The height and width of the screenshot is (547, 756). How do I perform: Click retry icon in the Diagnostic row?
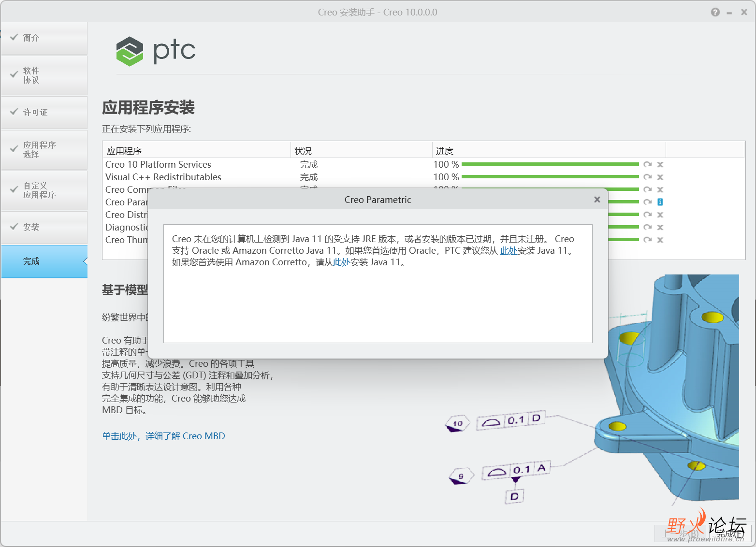647,227
